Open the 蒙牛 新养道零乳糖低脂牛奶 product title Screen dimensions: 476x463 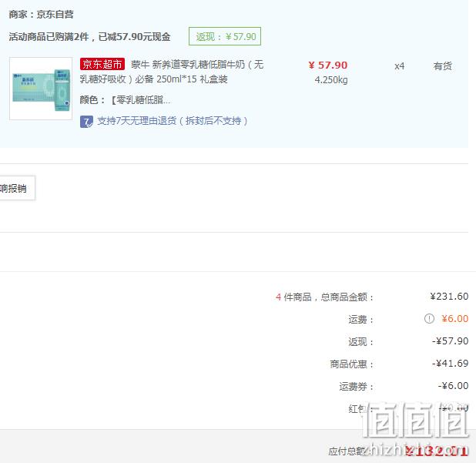click(172, 72)
